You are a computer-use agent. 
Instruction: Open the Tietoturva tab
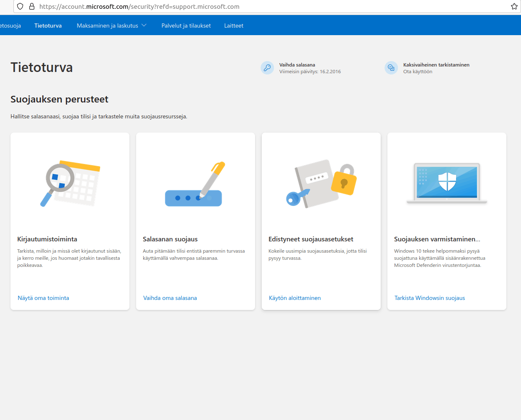(48, 26)
